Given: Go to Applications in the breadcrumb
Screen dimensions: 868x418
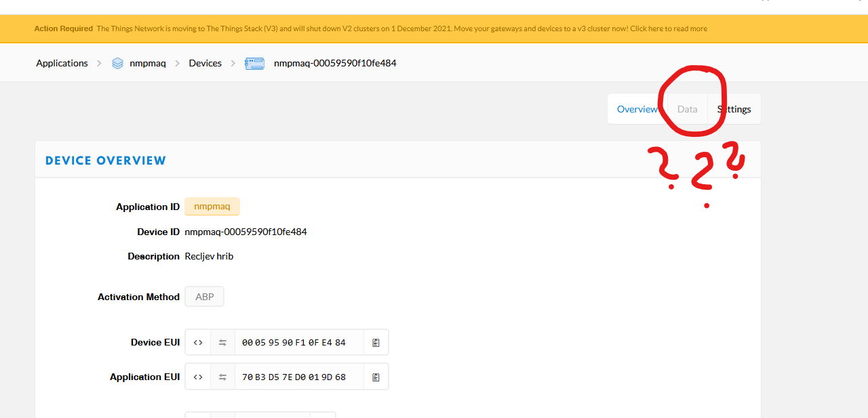Looking at the screenshot, I should pyautogui.click(x=62, y=63).
